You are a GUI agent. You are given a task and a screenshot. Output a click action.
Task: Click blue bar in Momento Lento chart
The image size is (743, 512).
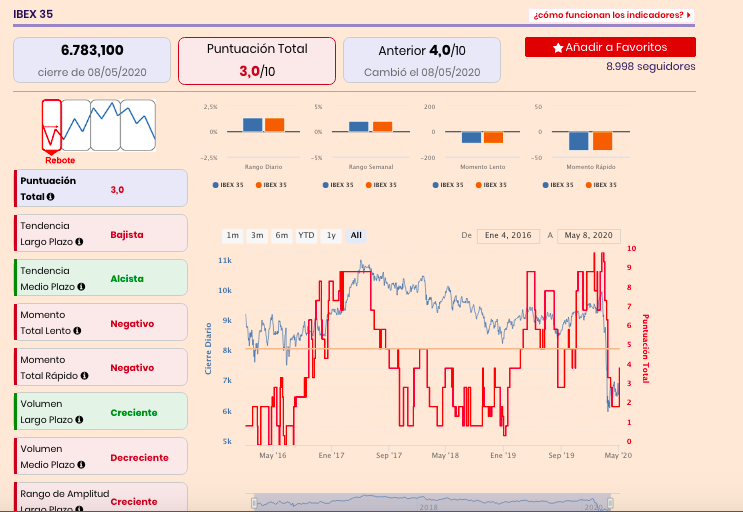coord(471,137)
